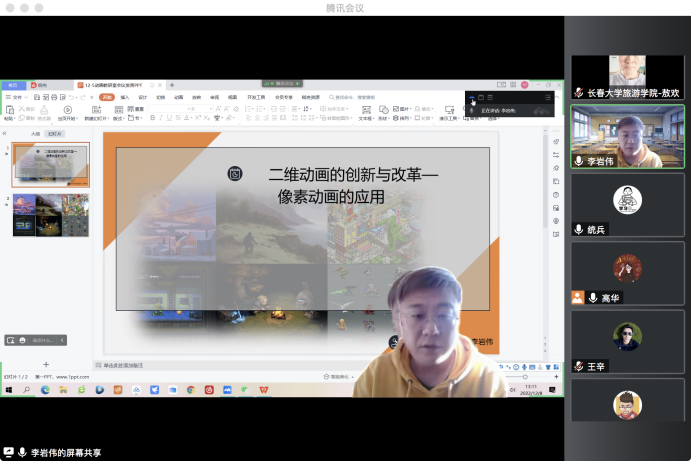Viewport: 691px width, 461px height.
Task: Click the Print icon in WPS toolbar
Action: tap(54, 97)
